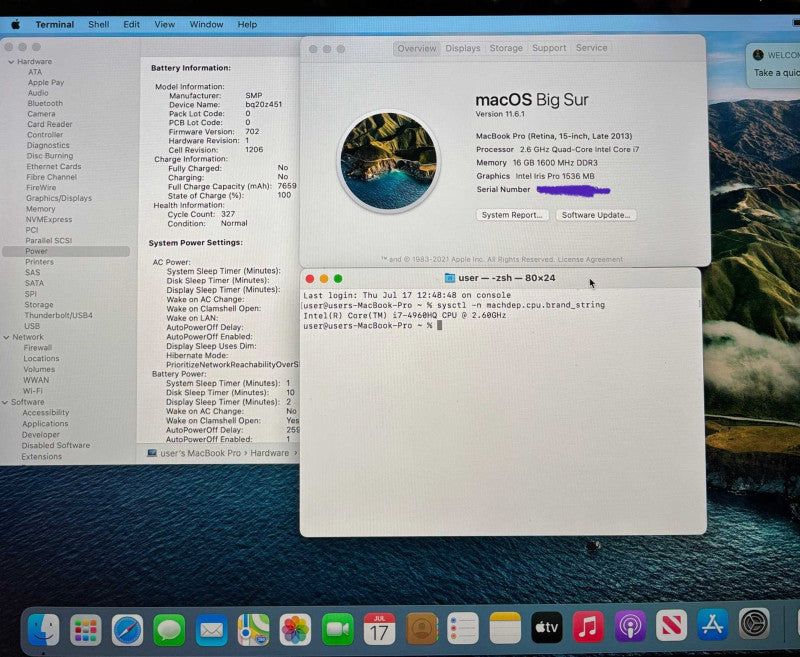
Task: Collapse the Network section in sidebar
Action: [x=6, y=338]
